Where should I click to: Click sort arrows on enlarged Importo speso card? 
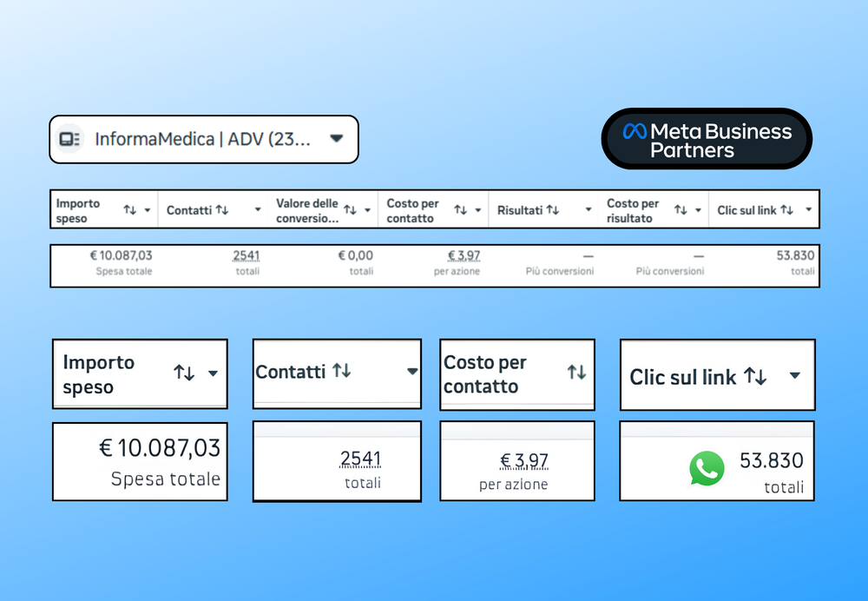click(x=184, y=373)
